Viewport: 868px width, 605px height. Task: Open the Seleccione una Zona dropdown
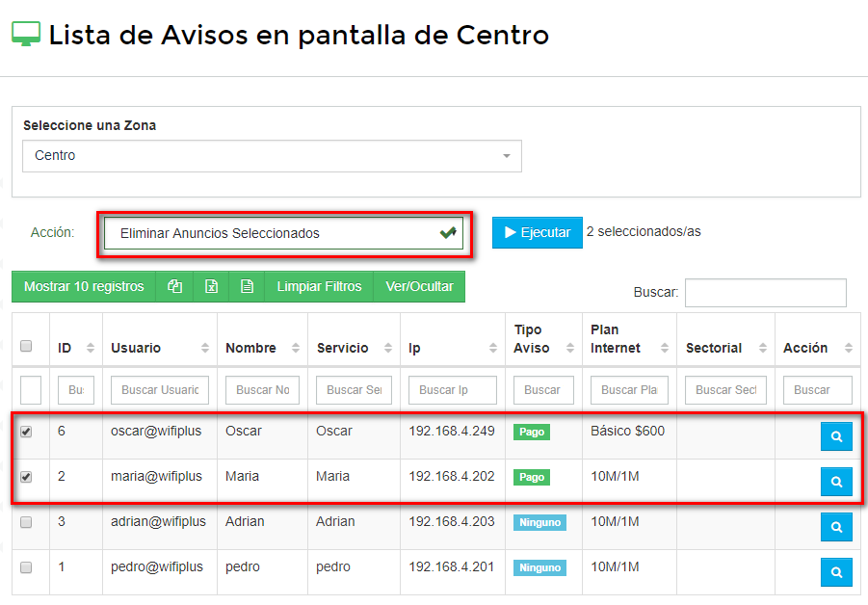[272, 155]
